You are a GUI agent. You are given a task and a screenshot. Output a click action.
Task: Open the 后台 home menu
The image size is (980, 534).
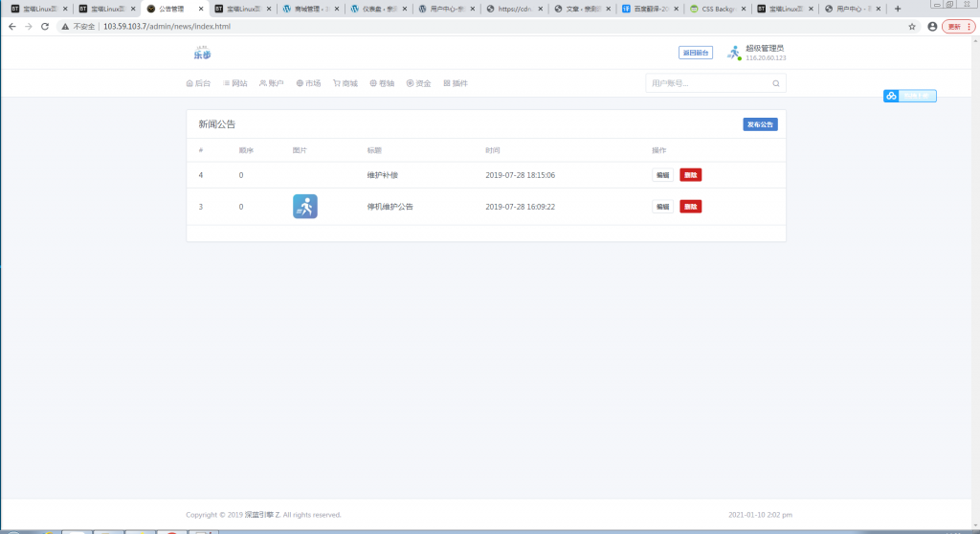[198, 83]
